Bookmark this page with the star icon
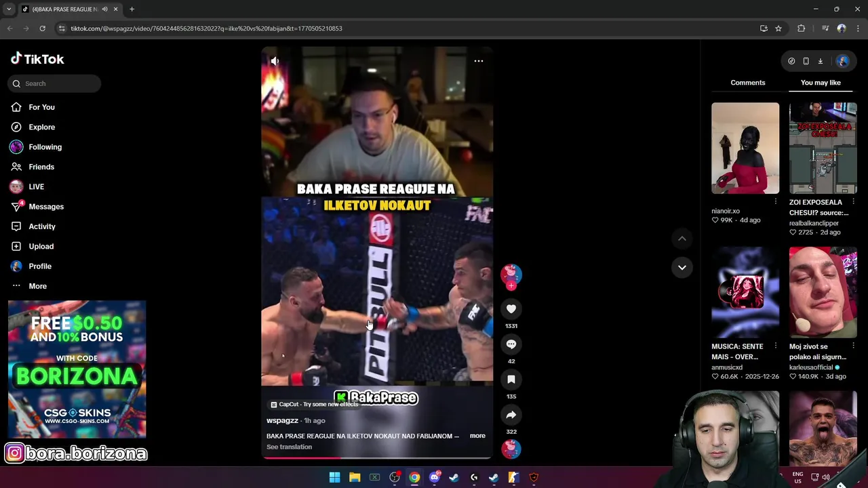The width and height of the screenshot is (868, 488). click(778, 28)
